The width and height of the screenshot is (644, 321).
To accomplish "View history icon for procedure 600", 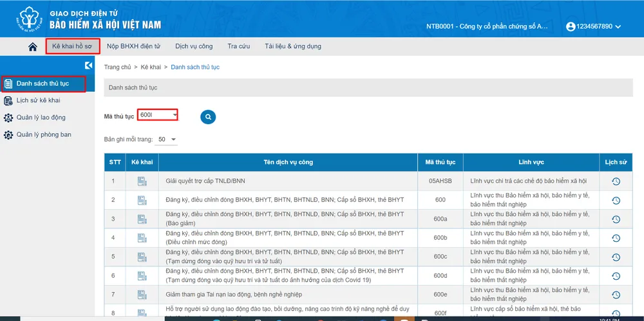I will pos(616,200).
